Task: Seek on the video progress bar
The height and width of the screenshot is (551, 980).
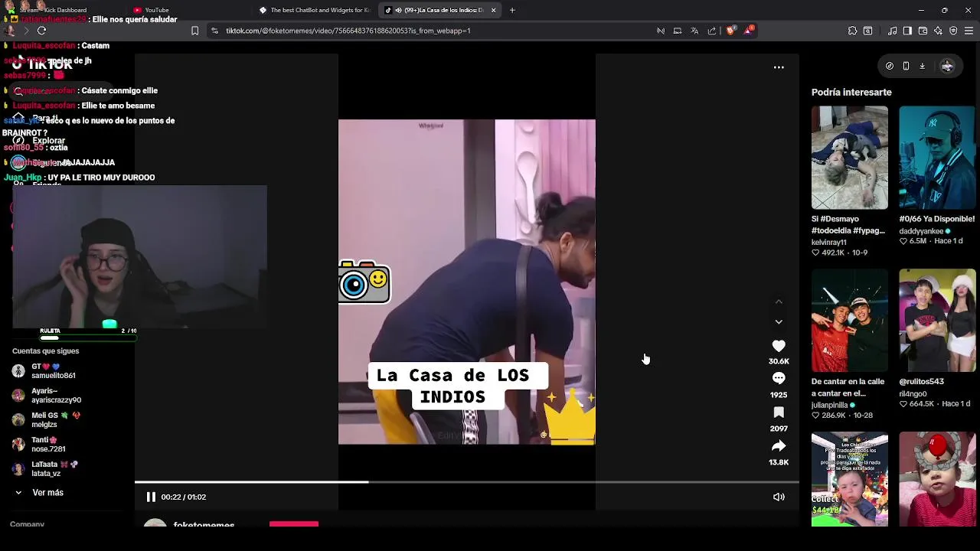Action: [467, 482]
